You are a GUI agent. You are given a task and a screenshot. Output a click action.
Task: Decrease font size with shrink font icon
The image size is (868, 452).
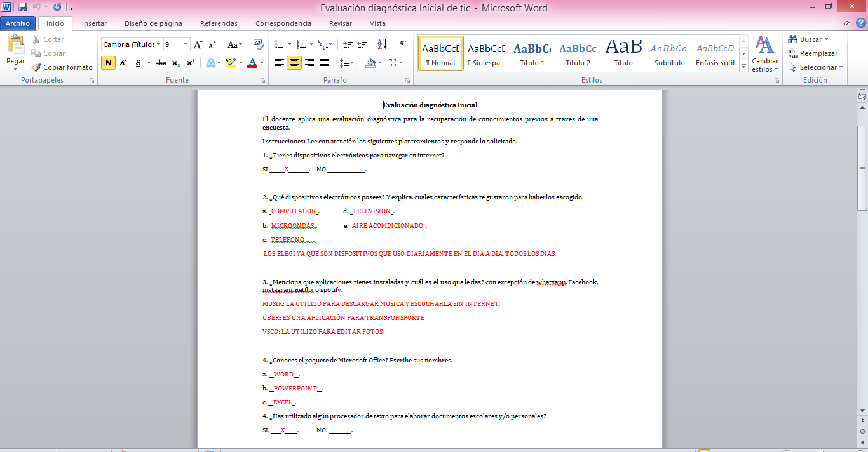coord(212,44)
